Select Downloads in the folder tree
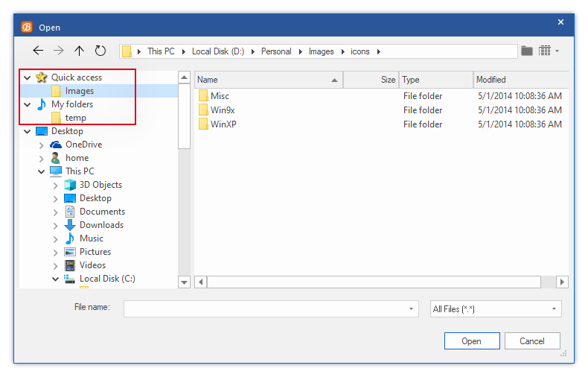 101,225
